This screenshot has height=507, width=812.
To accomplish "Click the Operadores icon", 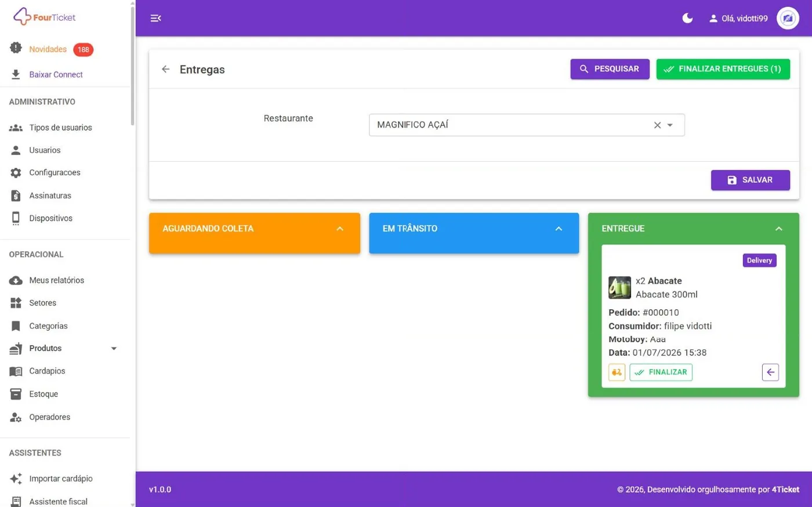I will point(16,417).
